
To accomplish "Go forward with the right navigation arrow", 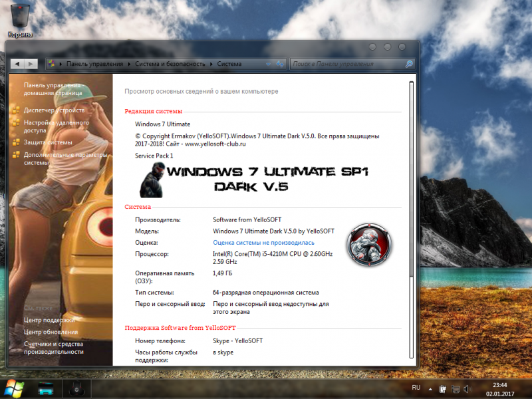I will coord(31,64).
